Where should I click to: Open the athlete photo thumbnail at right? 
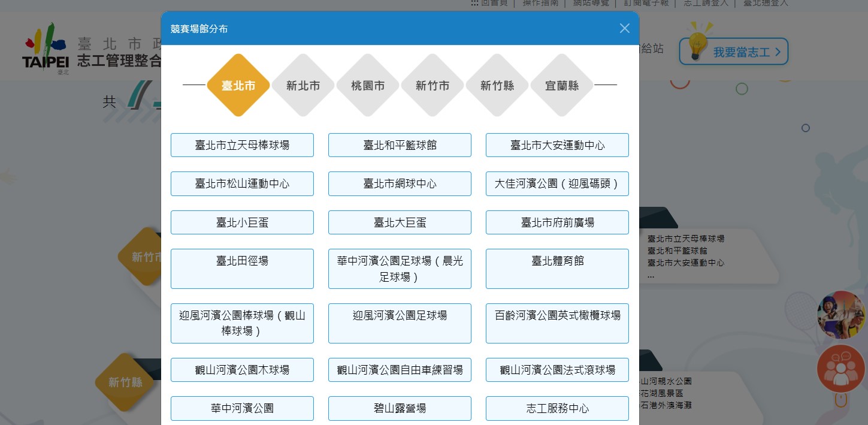click(x=841, y=315)
